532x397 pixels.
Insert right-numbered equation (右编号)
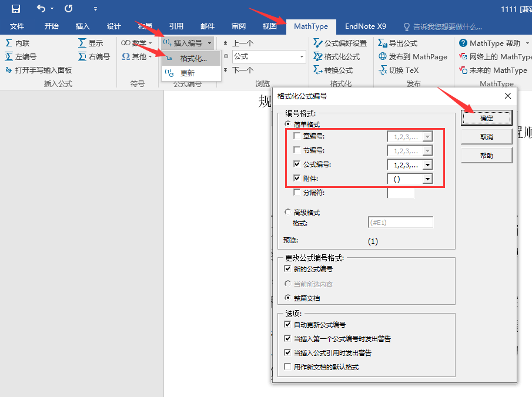point(94,56)
